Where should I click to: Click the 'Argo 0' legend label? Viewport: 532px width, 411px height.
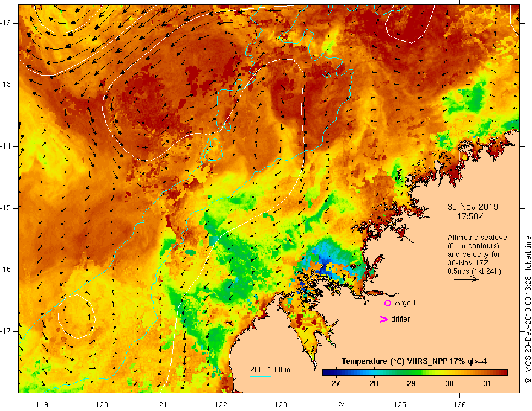[406, 303]
